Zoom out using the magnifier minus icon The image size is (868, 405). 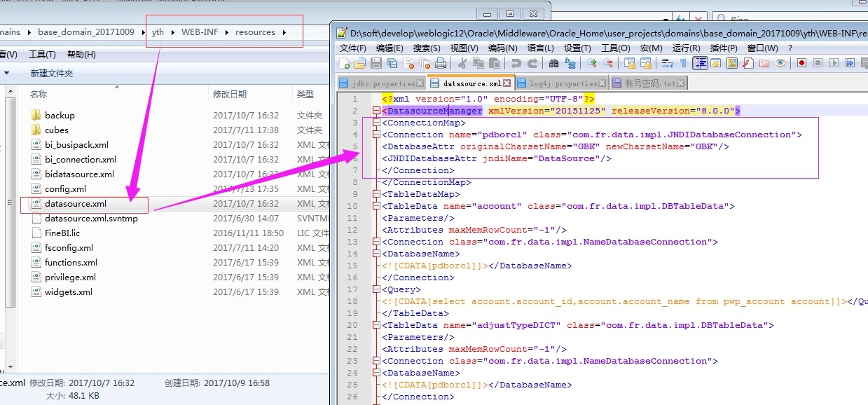tap(608, 63)
